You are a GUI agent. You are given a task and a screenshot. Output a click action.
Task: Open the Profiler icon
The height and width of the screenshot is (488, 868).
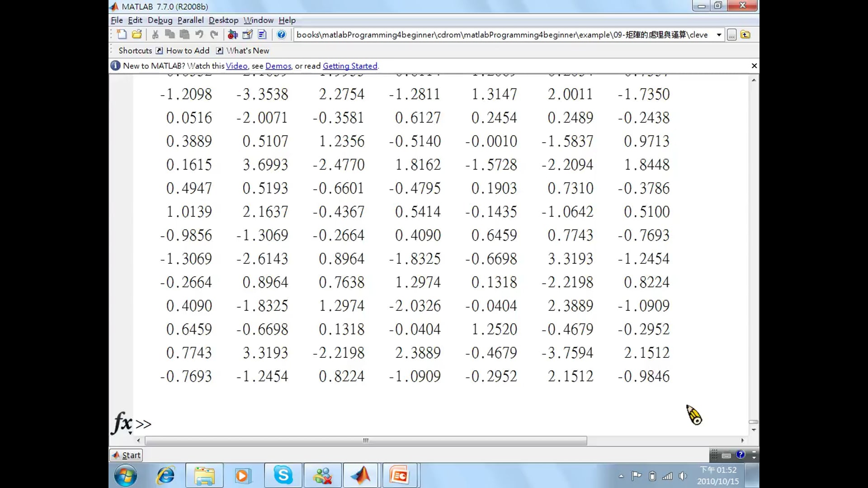262,34
